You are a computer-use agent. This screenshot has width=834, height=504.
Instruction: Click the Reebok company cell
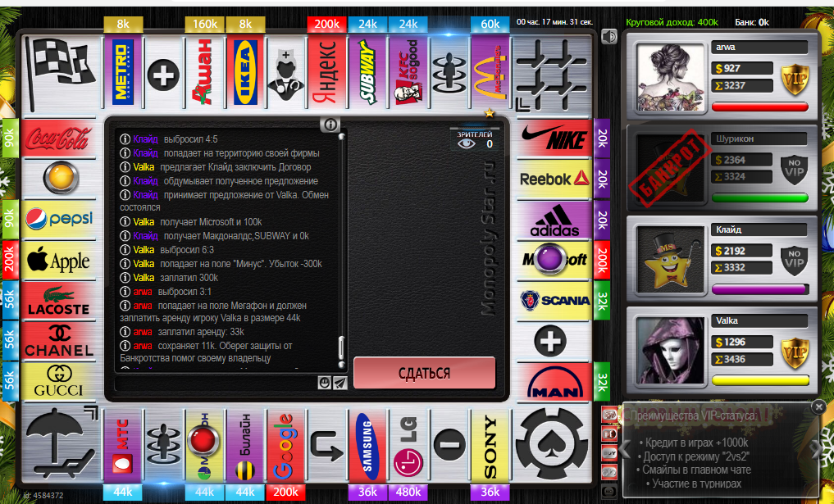click(x=554, y=179)
